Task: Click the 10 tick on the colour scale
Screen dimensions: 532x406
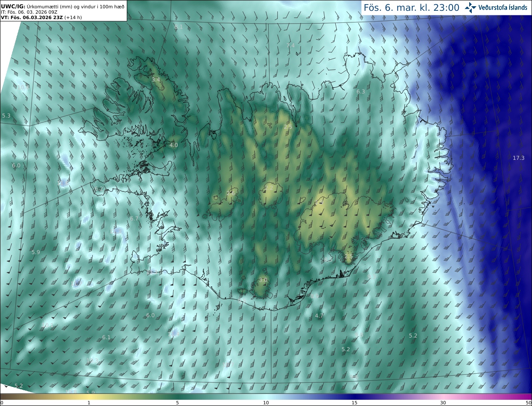Action: coord(266,403)
